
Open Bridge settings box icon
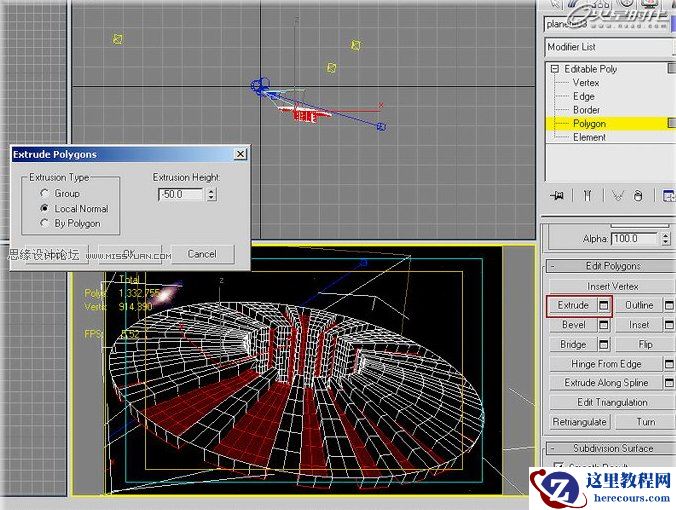pos(604,344)
